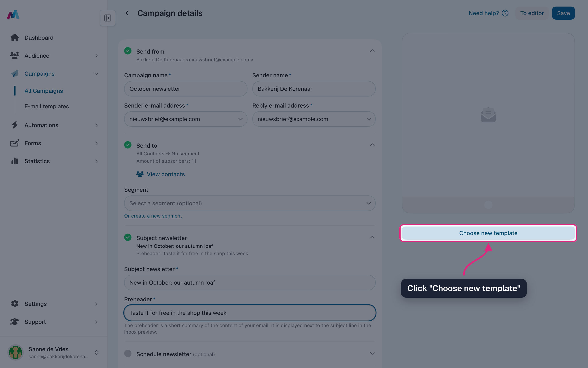This screenshot has width=588, height=368.
Task: Expand the Support menu chevron
Action: (96, 322)
